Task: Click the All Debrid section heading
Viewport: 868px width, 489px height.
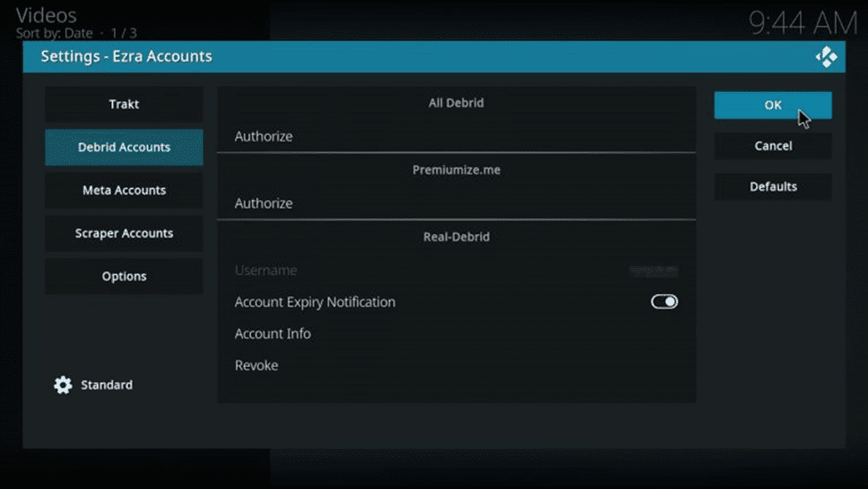Action: [456, 103]
